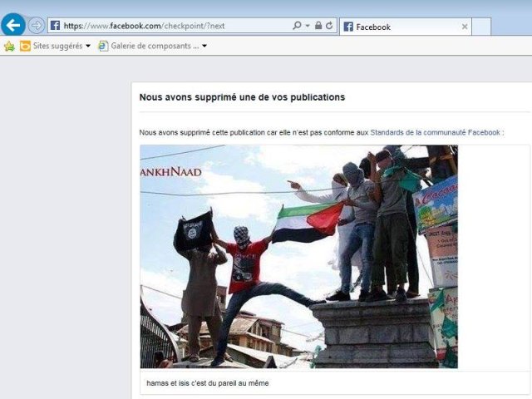Click the 'Nous avons supprimé une de vos publications' heading
The height and width of the screenshot is (399, 532).
click(242, 97)
